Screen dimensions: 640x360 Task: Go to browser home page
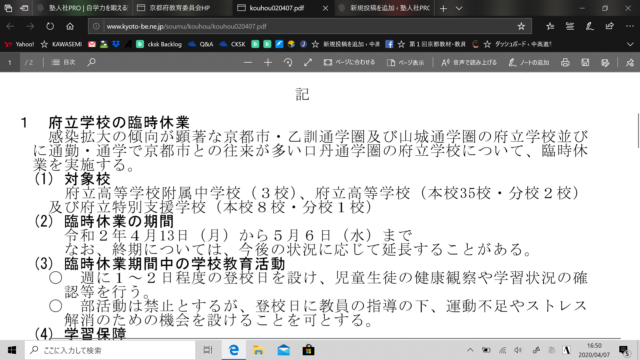pyautogui.click(x=70, y=27)
